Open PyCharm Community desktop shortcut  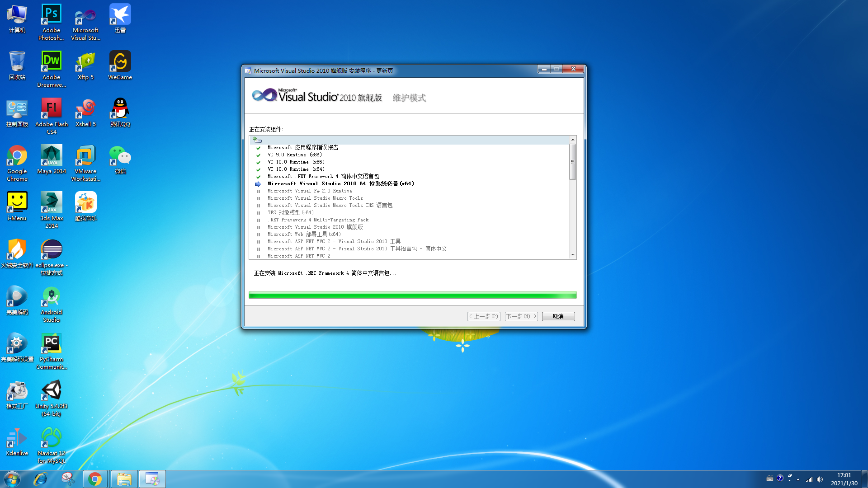coord(51,351)
